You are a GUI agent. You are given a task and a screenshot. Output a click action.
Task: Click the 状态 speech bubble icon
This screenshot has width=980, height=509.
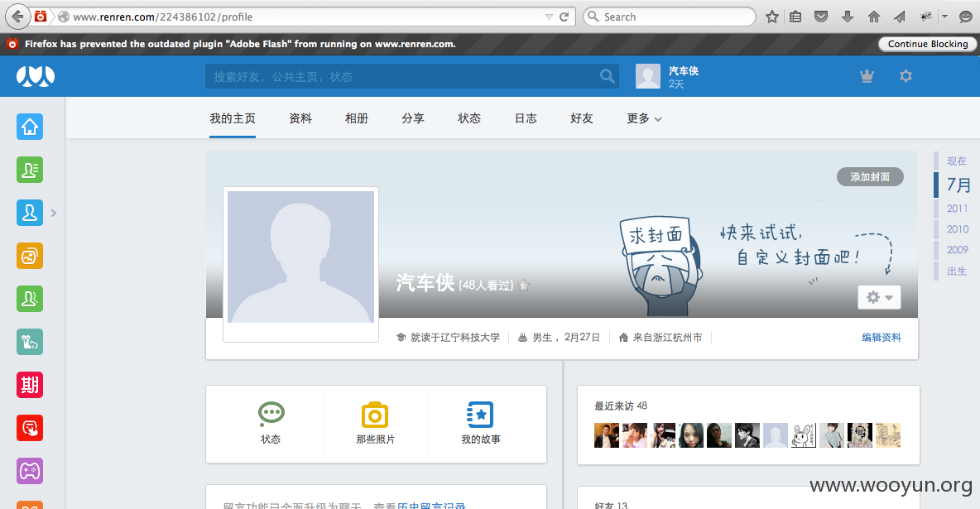coord(271,413)
